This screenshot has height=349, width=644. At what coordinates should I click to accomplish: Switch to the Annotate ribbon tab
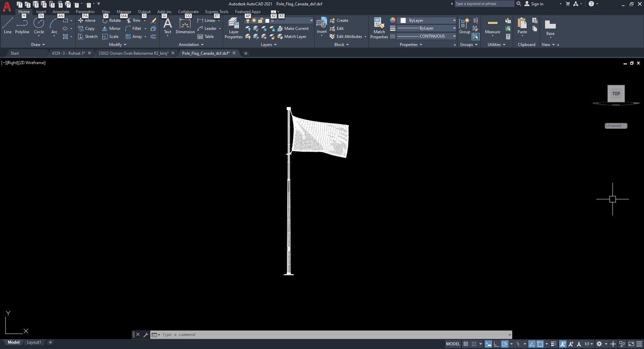[61, 12]
